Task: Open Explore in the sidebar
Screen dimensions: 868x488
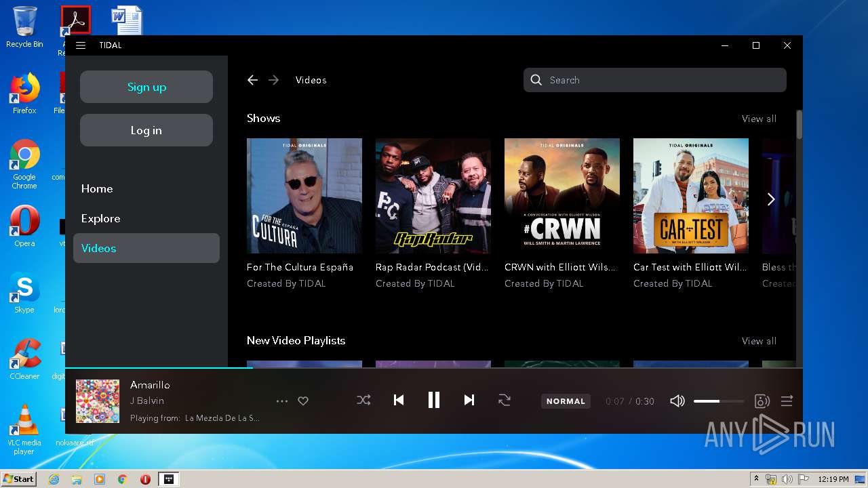Action: tap(100, 218)
